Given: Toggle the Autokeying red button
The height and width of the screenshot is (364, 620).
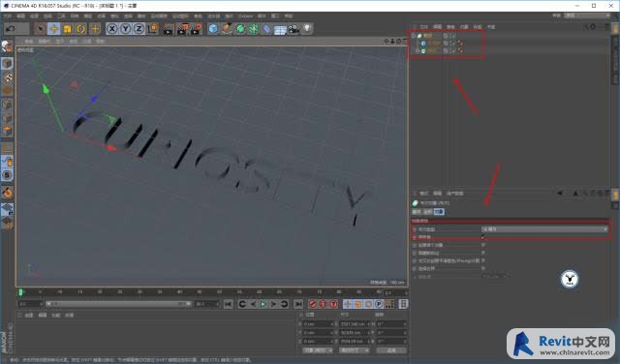Looking at the screenshot, I should 323,304.
